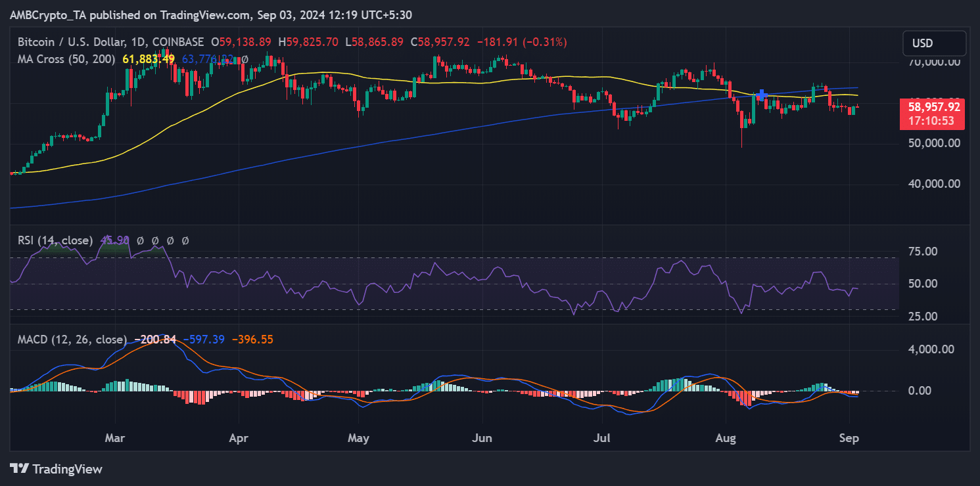The image size is (980, 486).
Task: Click the Jun label on time axis
Action: pyautogui.click(x=483, y=437)
